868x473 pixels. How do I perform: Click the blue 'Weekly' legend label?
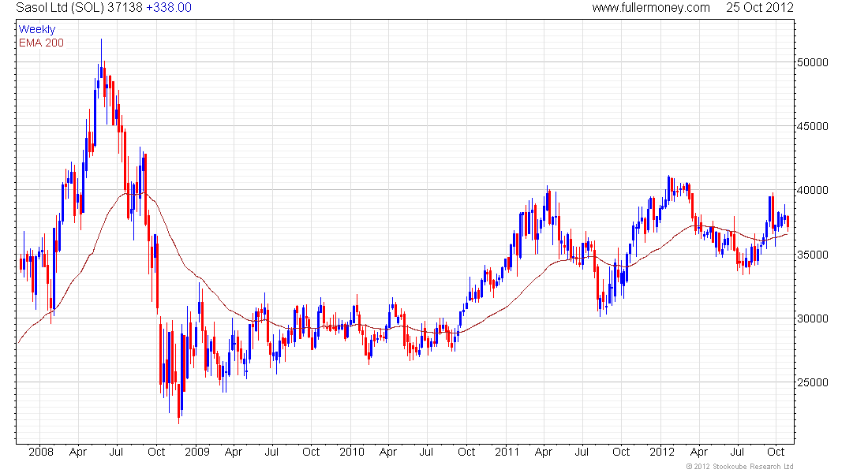point(37,30)
